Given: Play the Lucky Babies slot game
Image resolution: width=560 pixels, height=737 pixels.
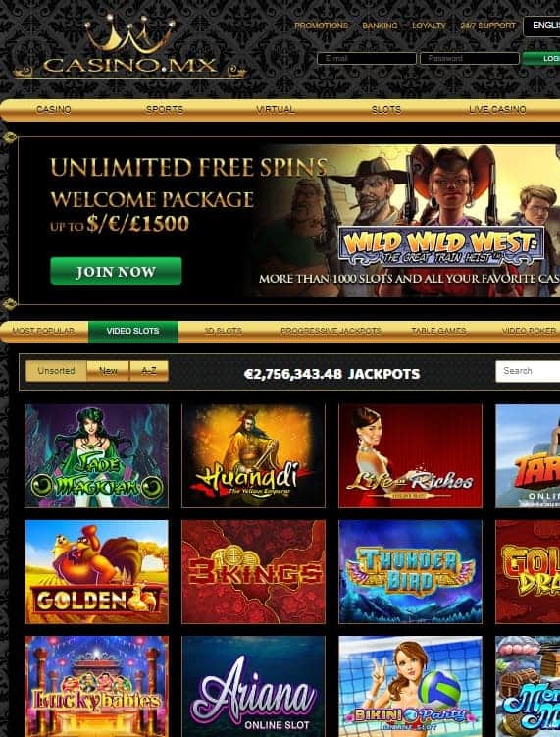Looking at the screenshot, I should [x=96, y=686].
